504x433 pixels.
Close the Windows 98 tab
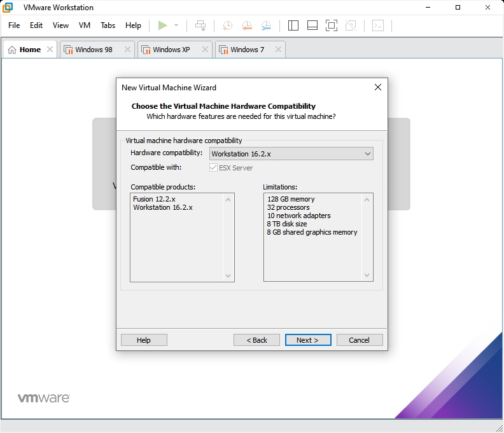click(x=128, y=50)
